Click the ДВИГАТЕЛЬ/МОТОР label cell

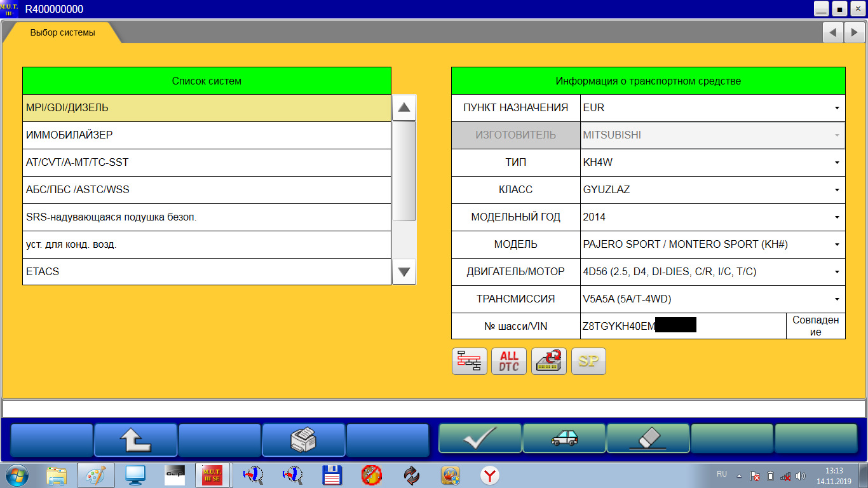tap(516, 272)
